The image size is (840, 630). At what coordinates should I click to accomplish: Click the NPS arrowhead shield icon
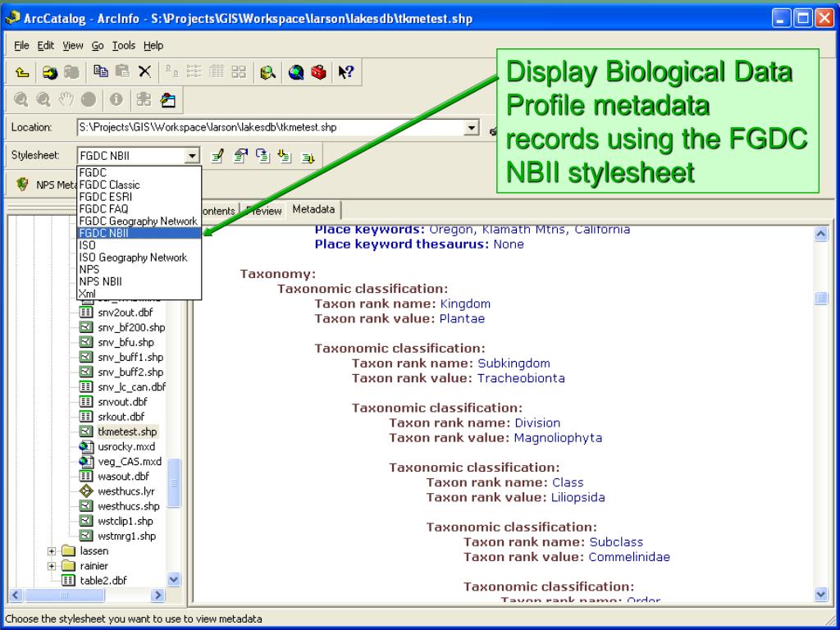22,185
